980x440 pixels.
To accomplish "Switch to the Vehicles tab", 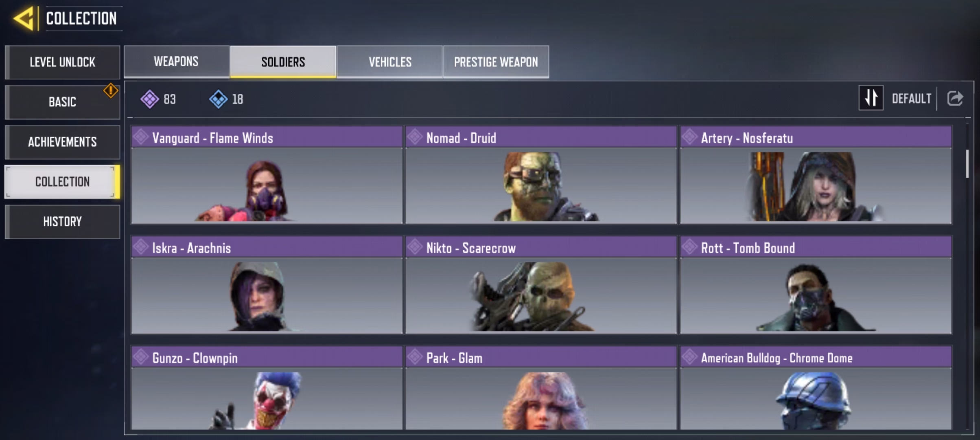I will [x=390, y=62].
